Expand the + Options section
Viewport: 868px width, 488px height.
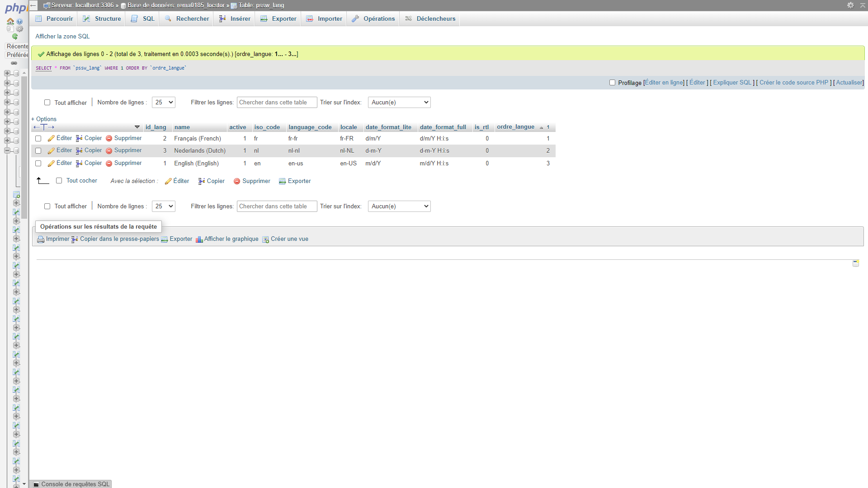pyautogui.click(x=44, y=119)
